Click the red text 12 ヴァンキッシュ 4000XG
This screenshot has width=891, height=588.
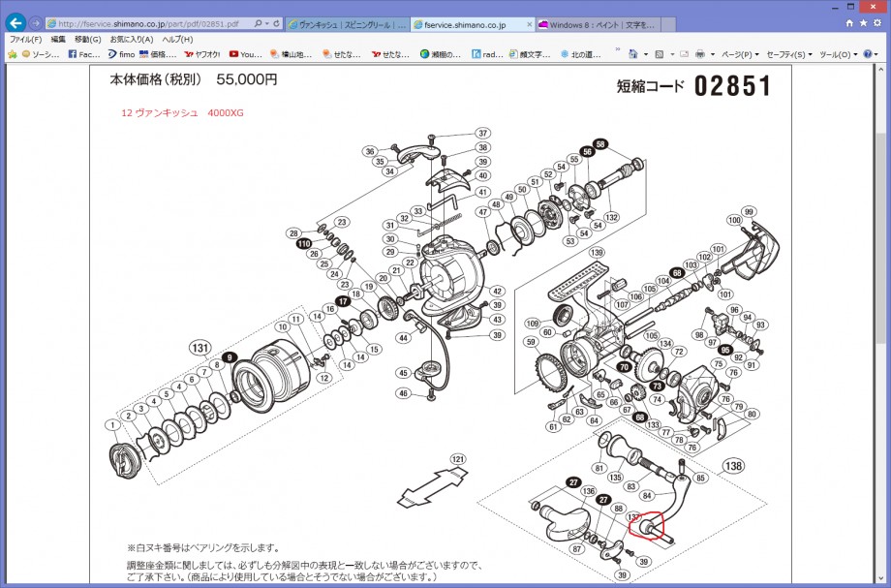click(182, 112)
